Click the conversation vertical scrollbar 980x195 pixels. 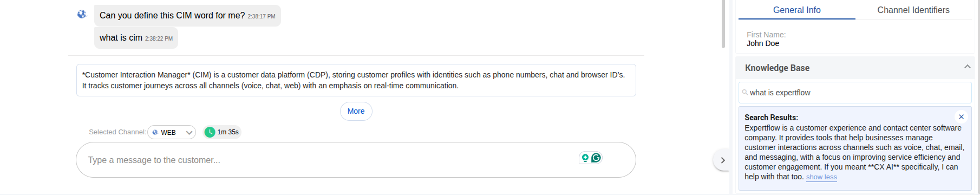(x=723, y=24)
